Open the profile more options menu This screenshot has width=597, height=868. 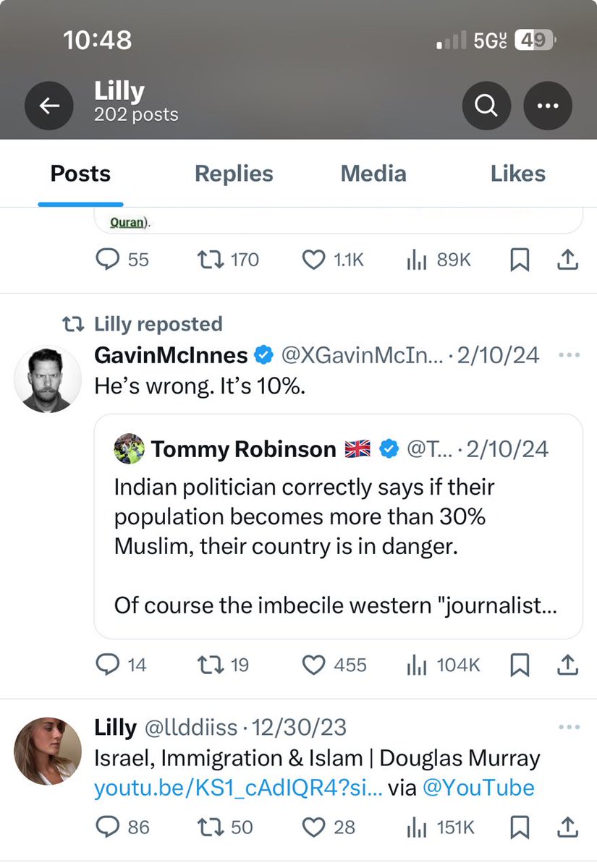click(x=548, y=106)
